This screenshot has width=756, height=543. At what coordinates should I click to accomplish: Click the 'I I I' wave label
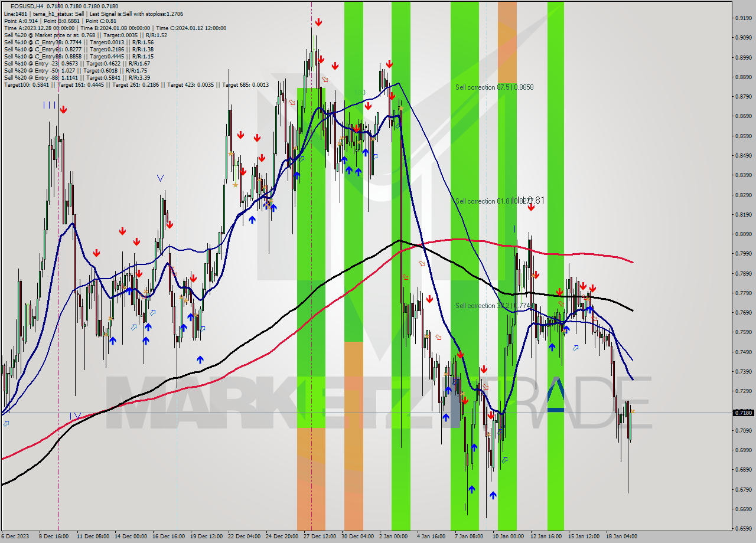(x=49, y=105)
